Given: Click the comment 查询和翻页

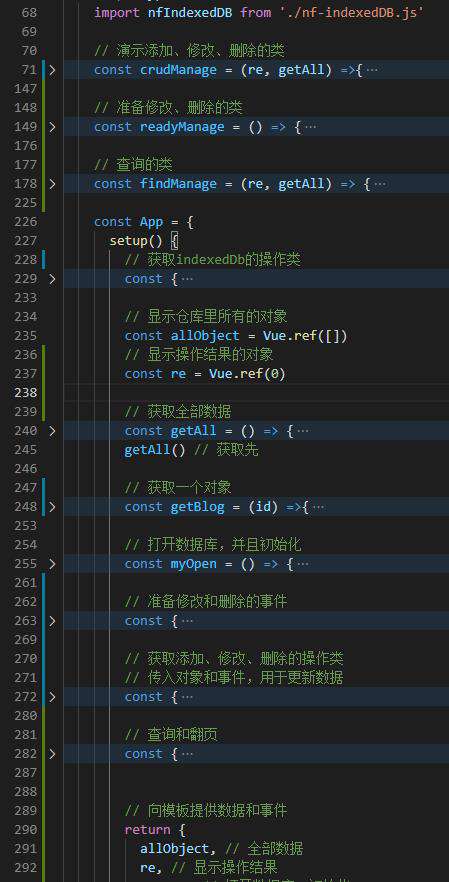Looking at the screenshot, I should tap(171, 735).
